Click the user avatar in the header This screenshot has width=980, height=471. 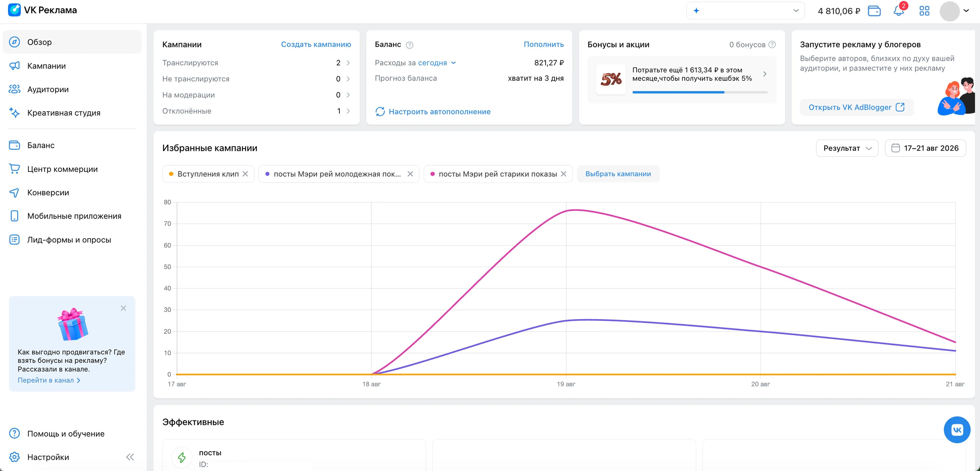[950, 11]
